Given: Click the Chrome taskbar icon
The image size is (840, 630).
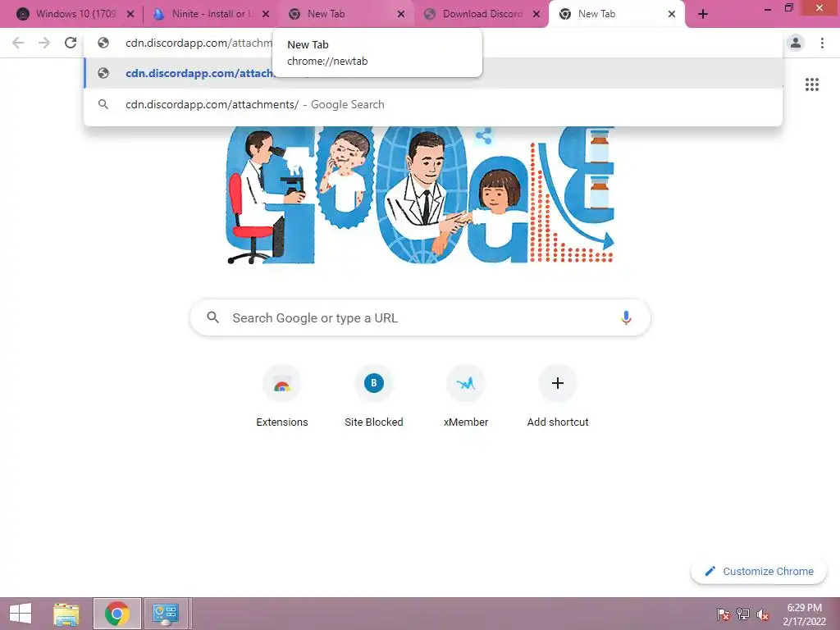Looking at the screenshot, I should (x=117, y=614).
